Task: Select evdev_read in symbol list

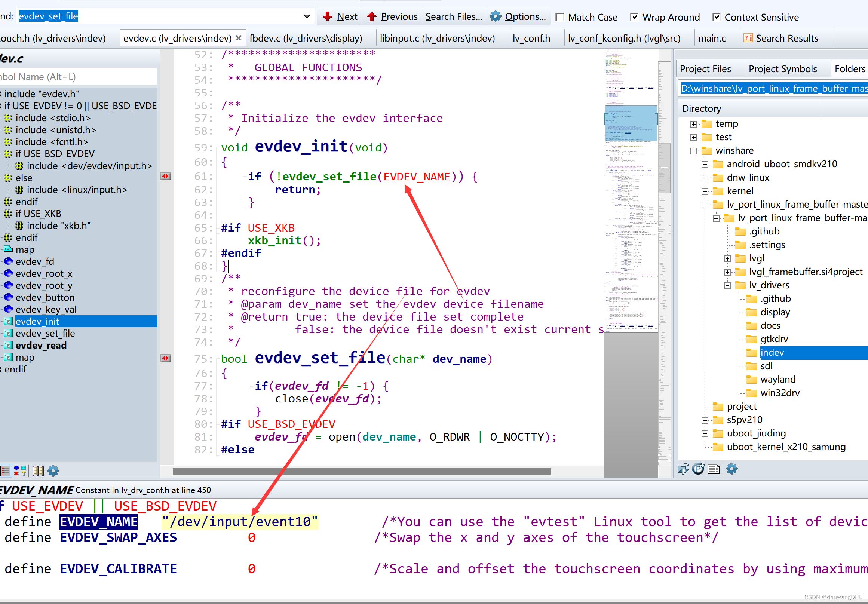Action: [41, 346]
